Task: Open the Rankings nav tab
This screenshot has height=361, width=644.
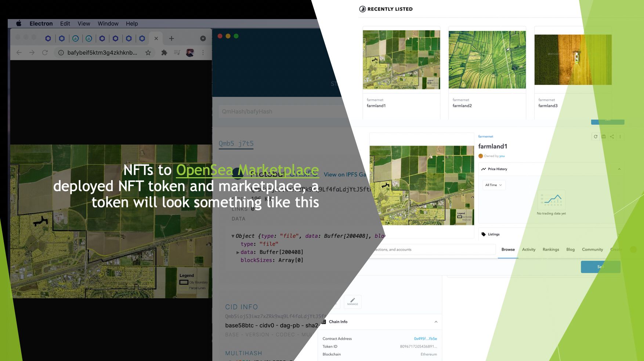Action: [x=551, y=249]
